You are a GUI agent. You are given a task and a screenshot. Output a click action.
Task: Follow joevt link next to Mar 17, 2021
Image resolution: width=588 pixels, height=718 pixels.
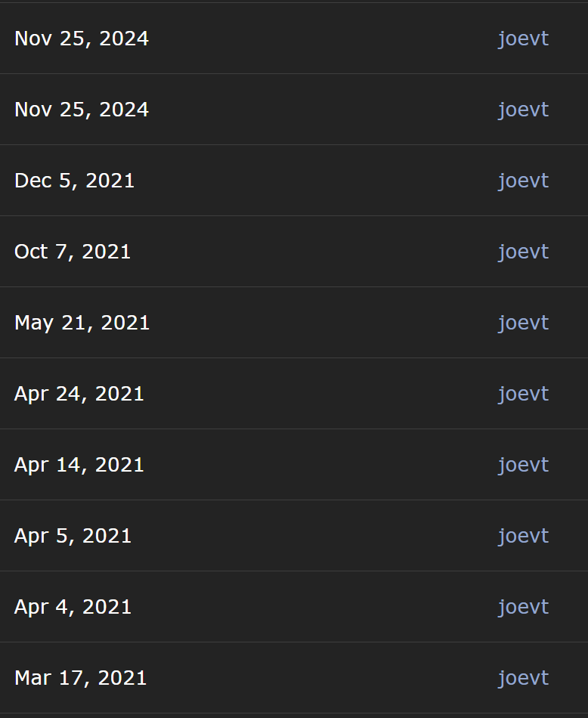[524, 678]
